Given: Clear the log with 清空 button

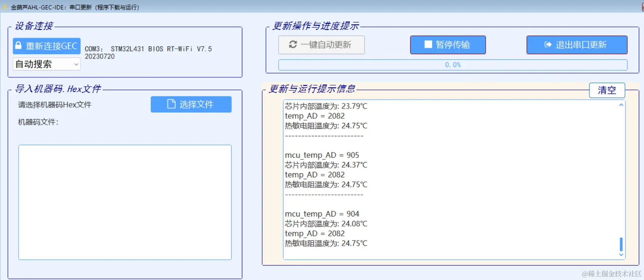Looking at the screenshot, I should point(607,90).
